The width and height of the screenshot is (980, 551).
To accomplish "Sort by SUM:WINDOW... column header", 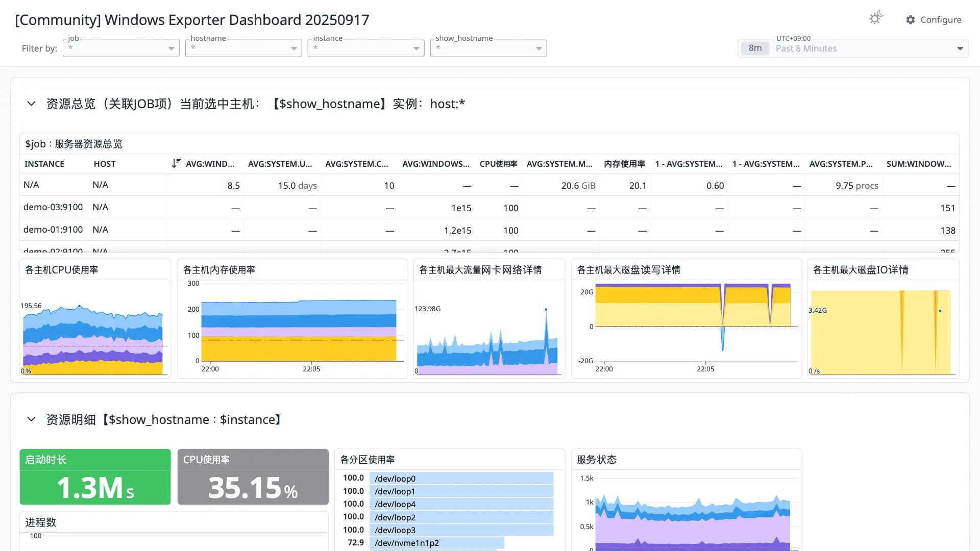I will (x=919, y=164).
